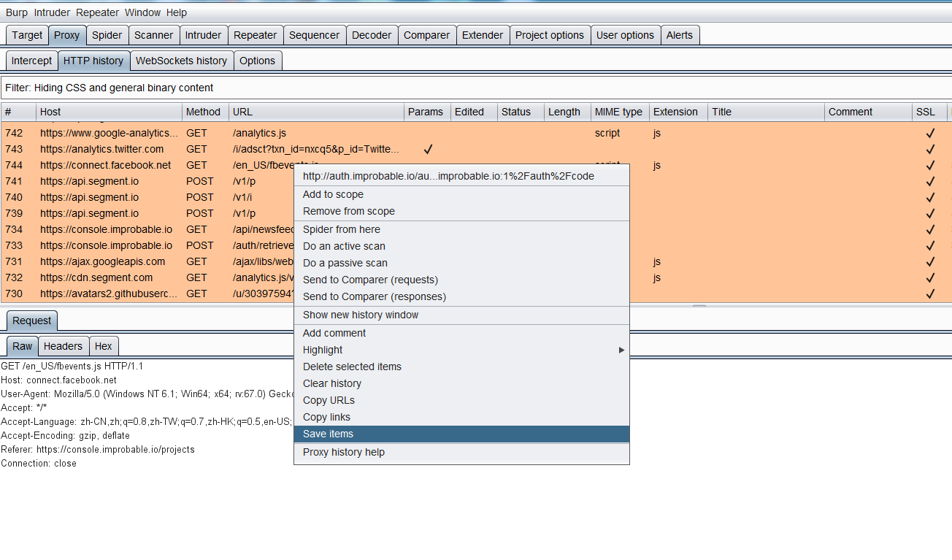The image size is (952, 560).
Task: Select the Request tab
Action: tap(31, 321)
